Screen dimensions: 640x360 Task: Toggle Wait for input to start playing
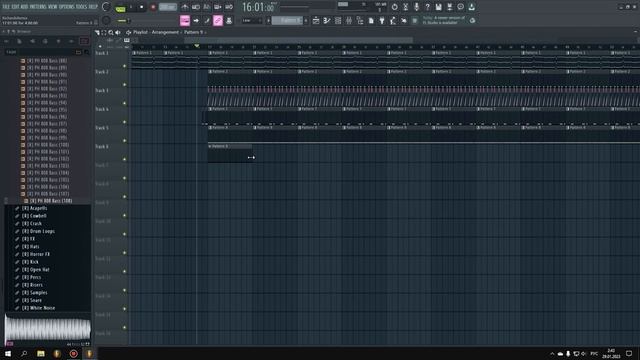click(x=196, y=7)
